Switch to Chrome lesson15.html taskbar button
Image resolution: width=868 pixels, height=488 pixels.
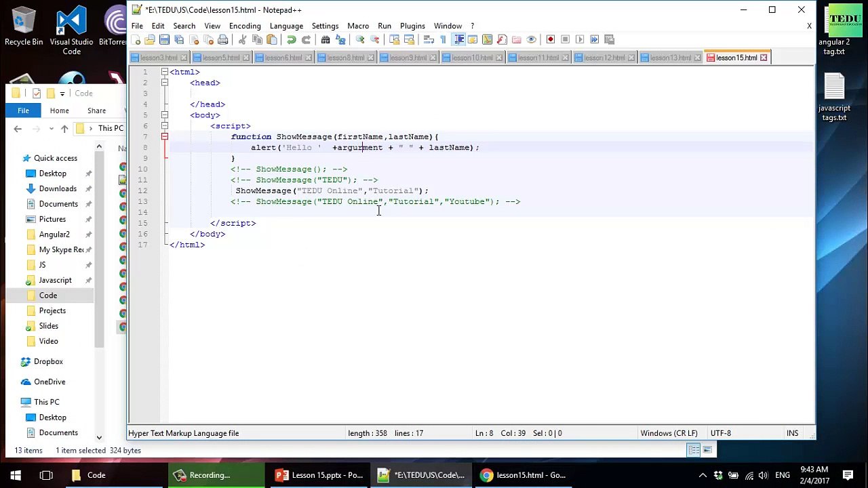(x=524, y=475)
